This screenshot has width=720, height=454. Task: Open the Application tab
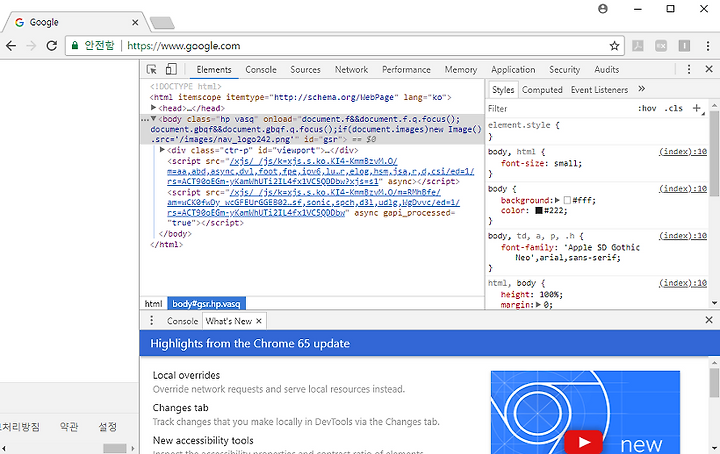pyautogui.click(x=513, y=69)
